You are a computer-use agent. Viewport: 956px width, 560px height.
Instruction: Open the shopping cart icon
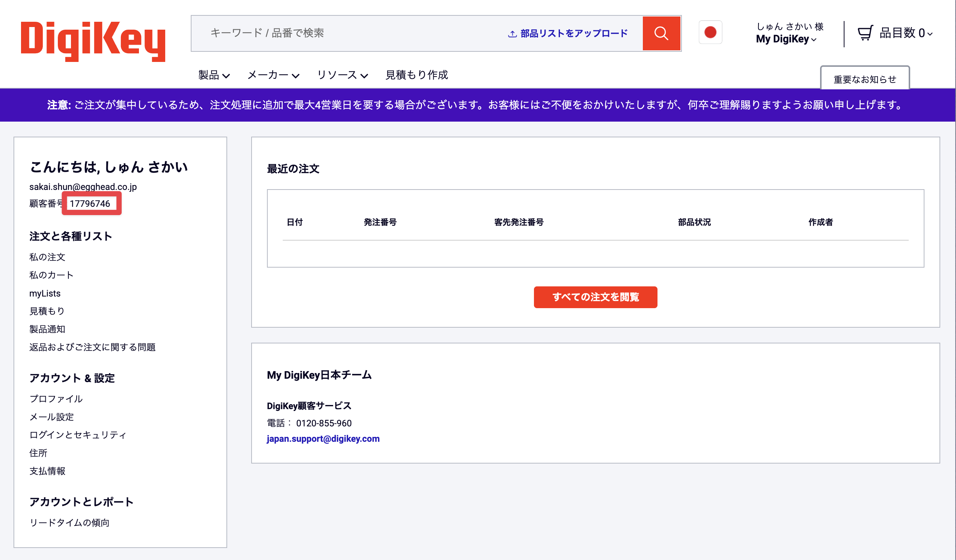[865, 33]
